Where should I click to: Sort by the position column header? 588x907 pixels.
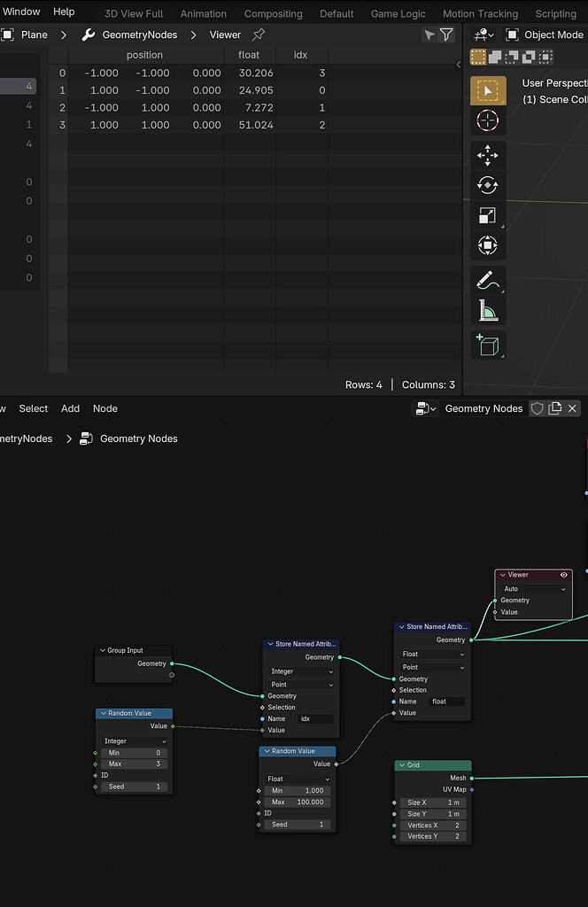coord(144,55)
